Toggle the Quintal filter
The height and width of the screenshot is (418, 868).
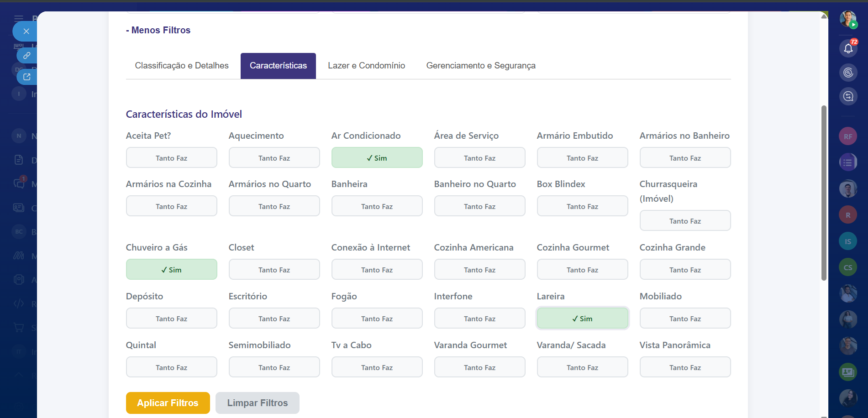pos(172,367)
